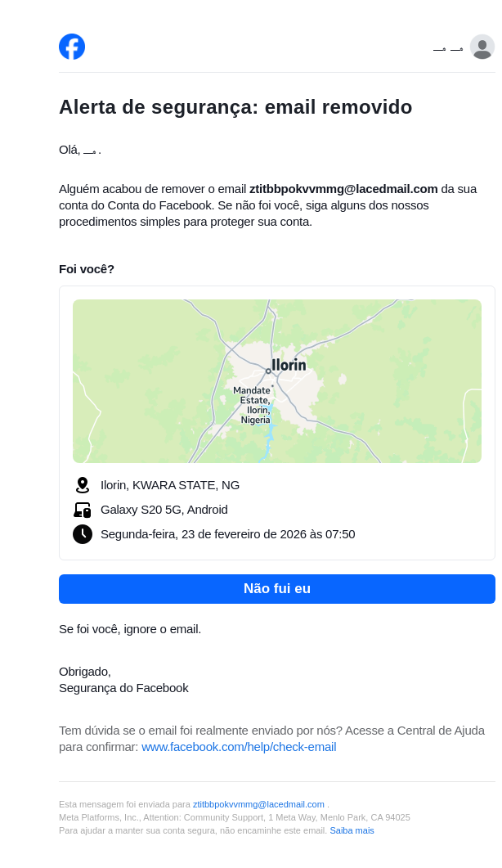Click the bold removed email address in body

tap(343, 189)
